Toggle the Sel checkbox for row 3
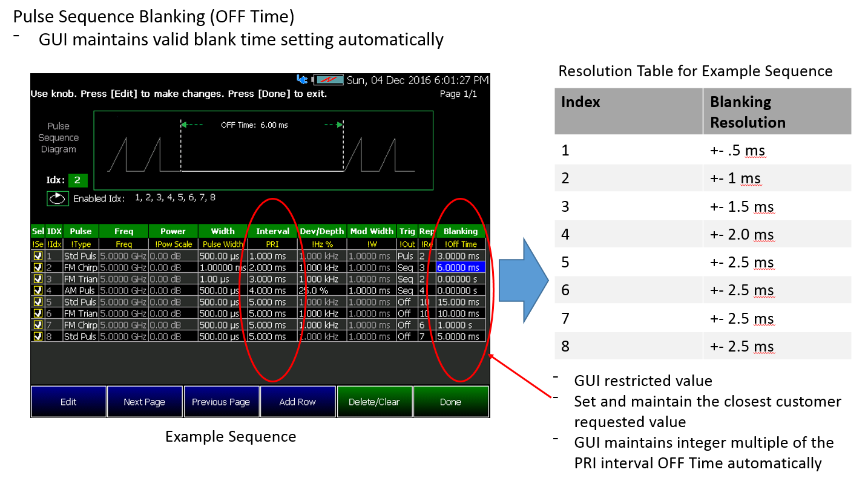This screenshot has width=868, height=481. [x=38, y=279]
